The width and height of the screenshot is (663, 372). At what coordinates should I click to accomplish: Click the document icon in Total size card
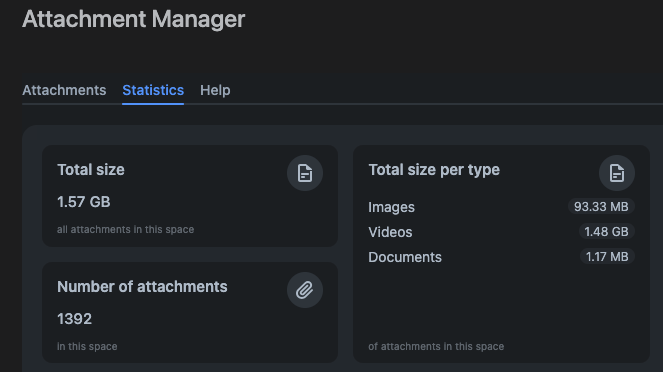click(x=305, y=173)
